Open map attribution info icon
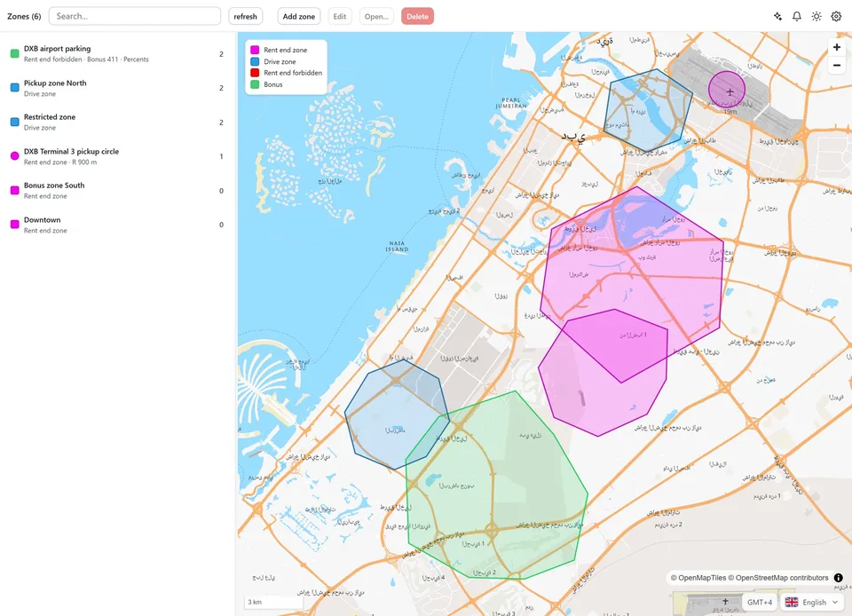This screenshot has height=616, width=852. [839, 578]
